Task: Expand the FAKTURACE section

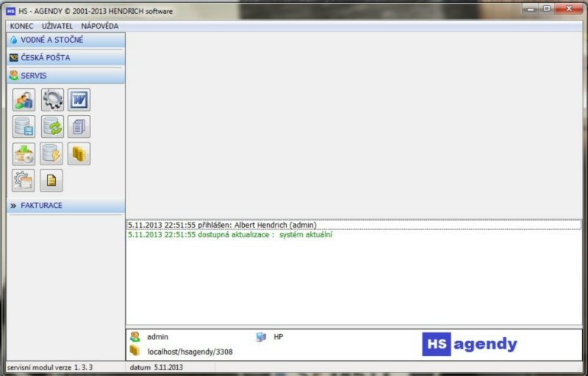Action: (66, 206)
